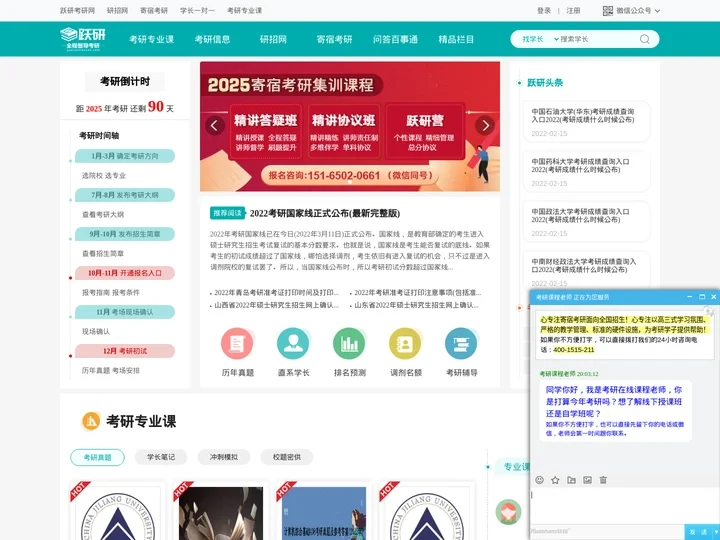Screen dimensions: 720x540
Task: Click 2022年青岛考研准考证 news link
Action: click(x=276, y=292)
